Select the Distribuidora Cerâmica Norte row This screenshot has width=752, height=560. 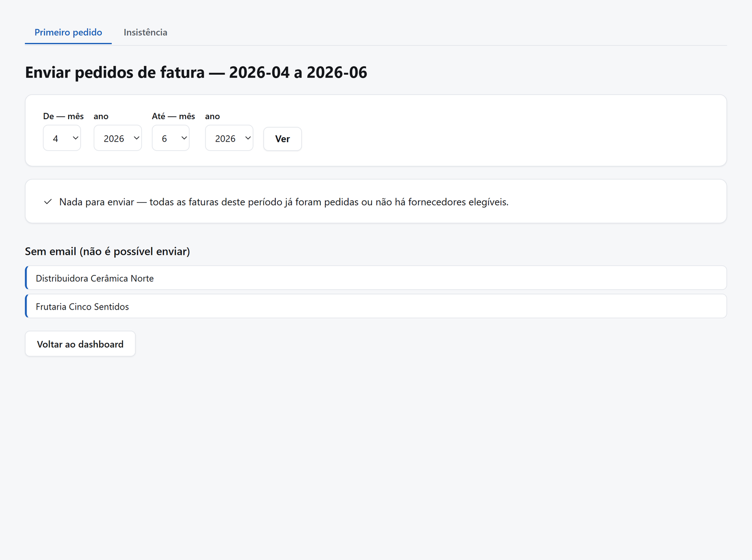coord(376,278)
